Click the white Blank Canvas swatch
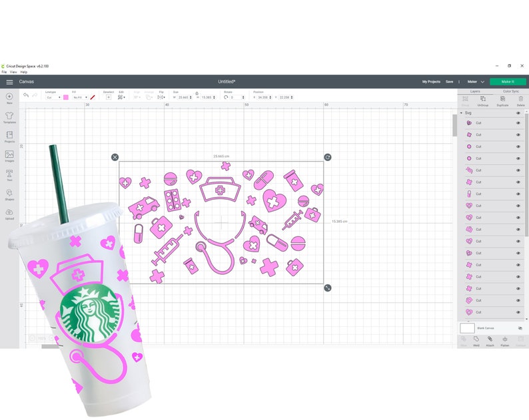Screen dimensions: 529x420 [467, 328]
